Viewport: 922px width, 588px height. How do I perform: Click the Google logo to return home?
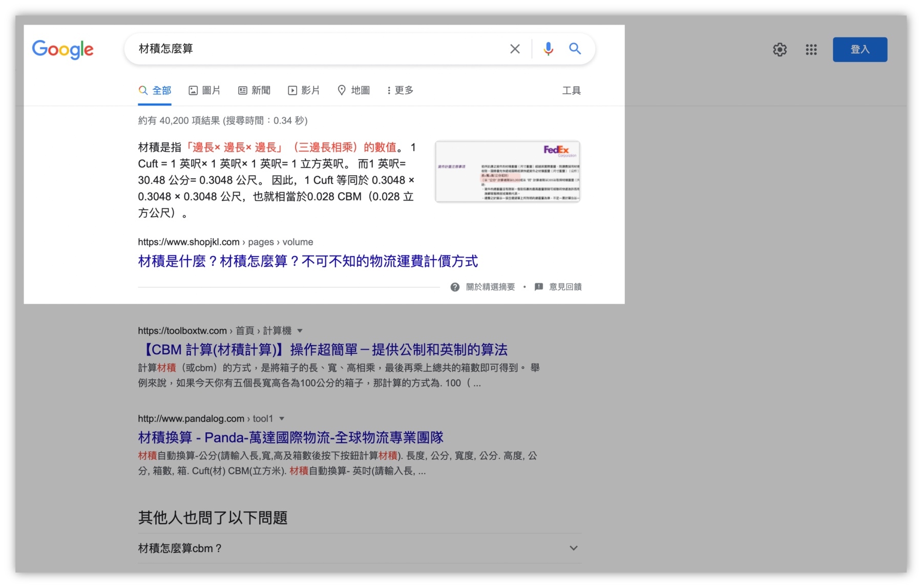[x=62, y=50]
